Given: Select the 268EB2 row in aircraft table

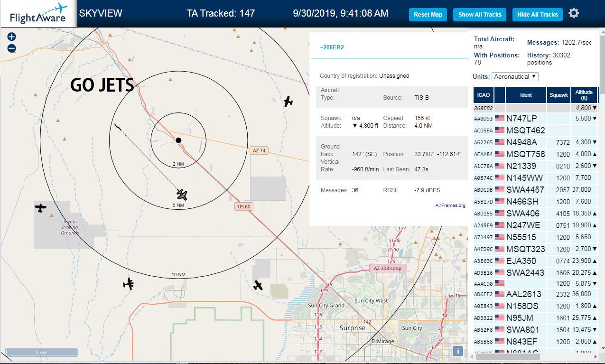Looking at the screenshot, I should pos(536,108).
